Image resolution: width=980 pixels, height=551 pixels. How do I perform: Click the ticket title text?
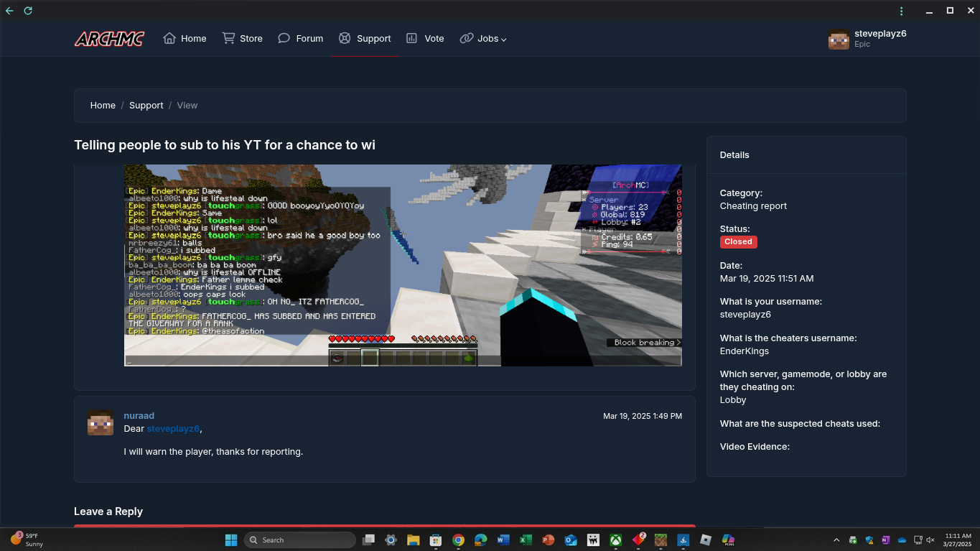click(x=225, y=145)
